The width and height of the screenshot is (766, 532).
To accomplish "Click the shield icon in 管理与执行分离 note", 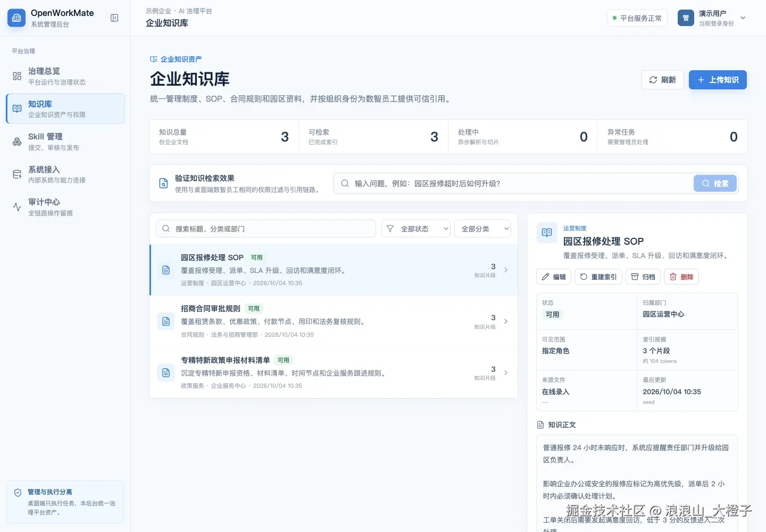I will point(18,493).
